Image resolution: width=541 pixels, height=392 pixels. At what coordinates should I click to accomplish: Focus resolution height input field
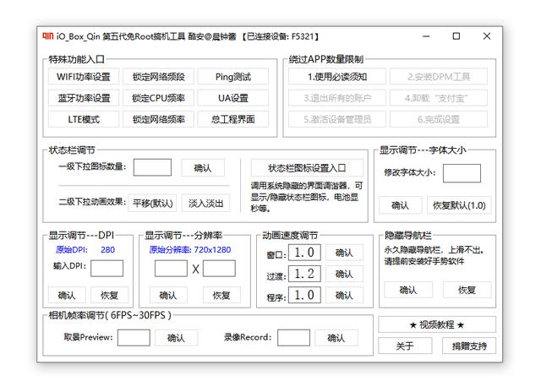click(219, 268)
